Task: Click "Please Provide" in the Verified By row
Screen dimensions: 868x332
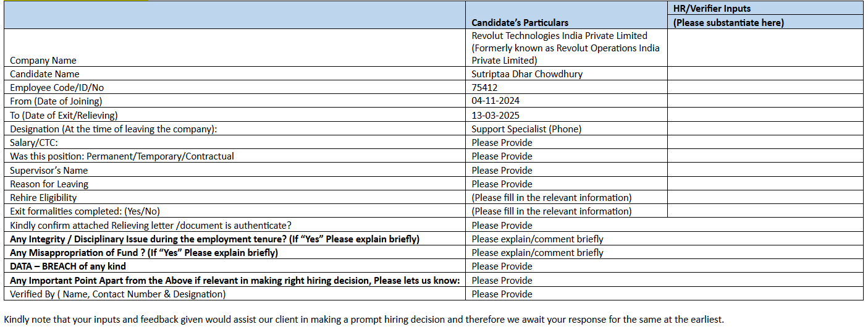Action: pos(502,294)
